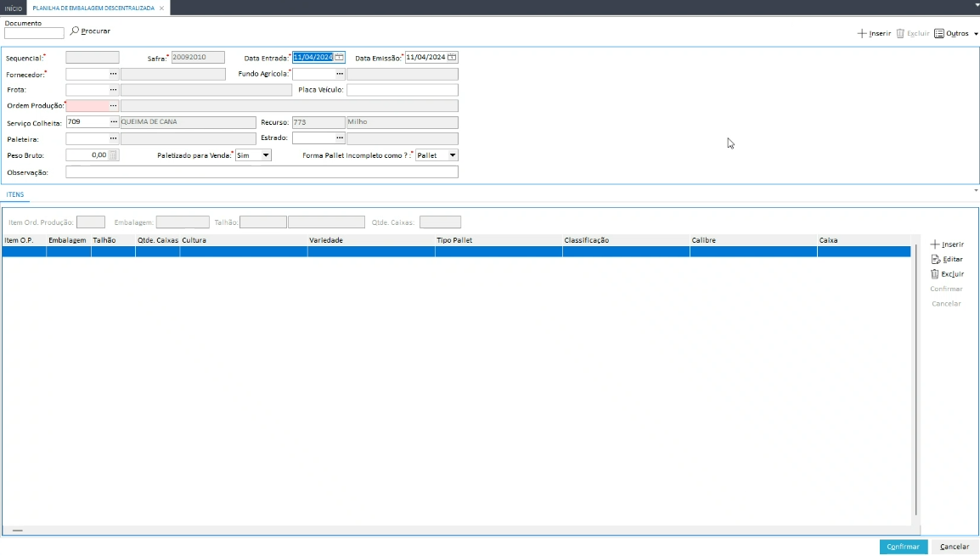Click Inserir in the items side panel
This screenshot has height=556, width=980.
[947, 244]
